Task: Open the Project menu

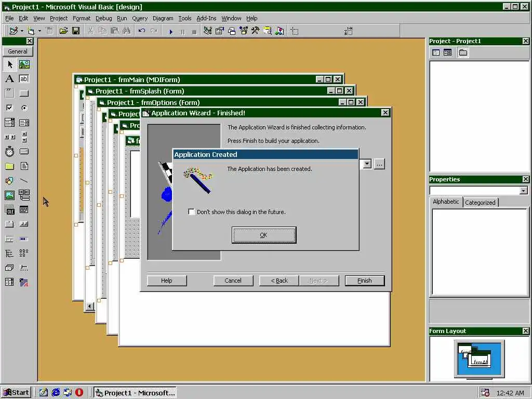Action: pyautogui.click(x=59, y=18)
